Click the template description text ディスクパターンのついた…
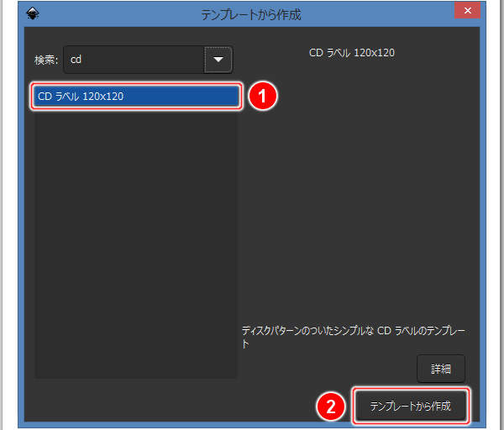The height and width of the screenshot is (430, 504). tap(354, 337)
